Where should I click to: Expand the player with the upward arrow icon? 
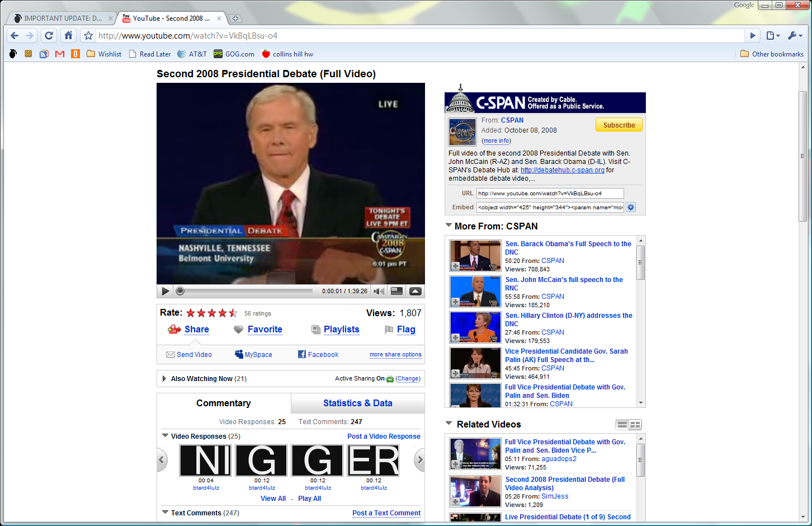tap(415, 291)
